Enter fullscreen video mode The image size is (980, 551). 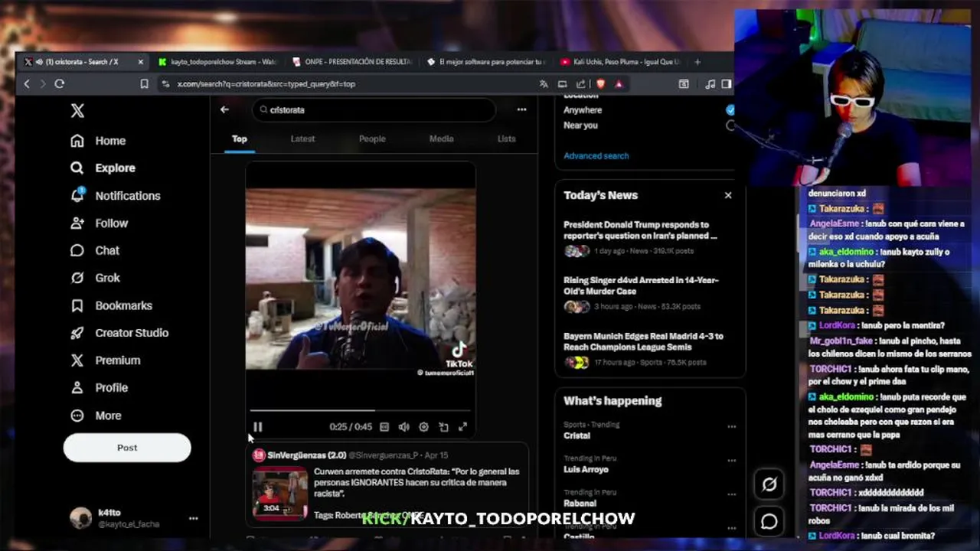pos(462,427)
